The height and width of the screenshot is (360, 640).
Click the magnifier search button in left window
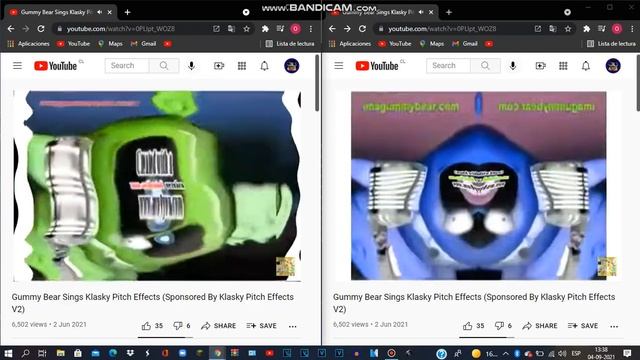pyautogui.click(x=164, y=66)
